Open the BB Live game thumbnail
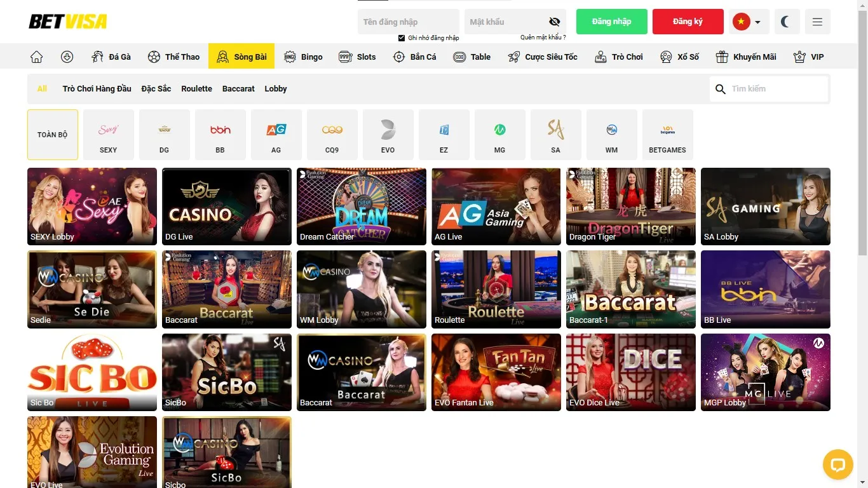 [x=766, y=289]
